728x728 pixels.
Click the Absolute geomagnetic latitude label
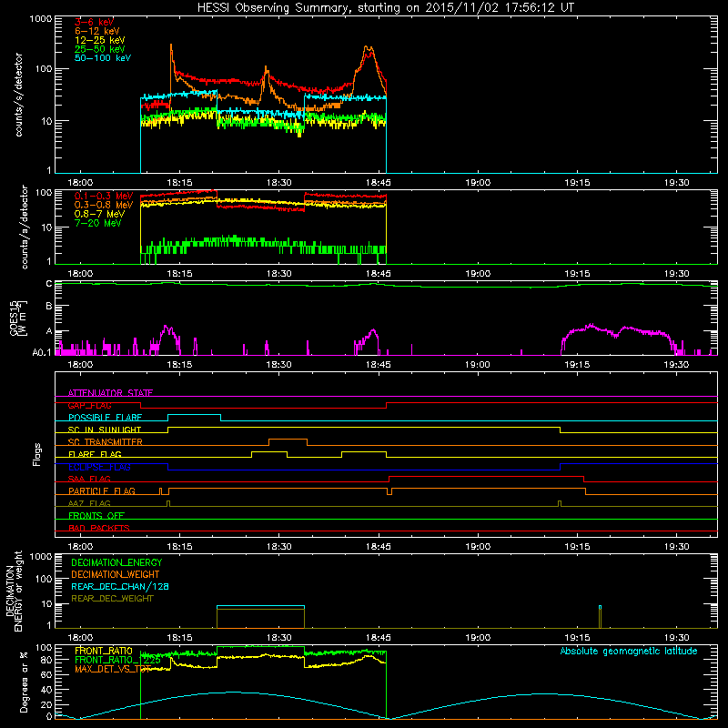point(629,651)
